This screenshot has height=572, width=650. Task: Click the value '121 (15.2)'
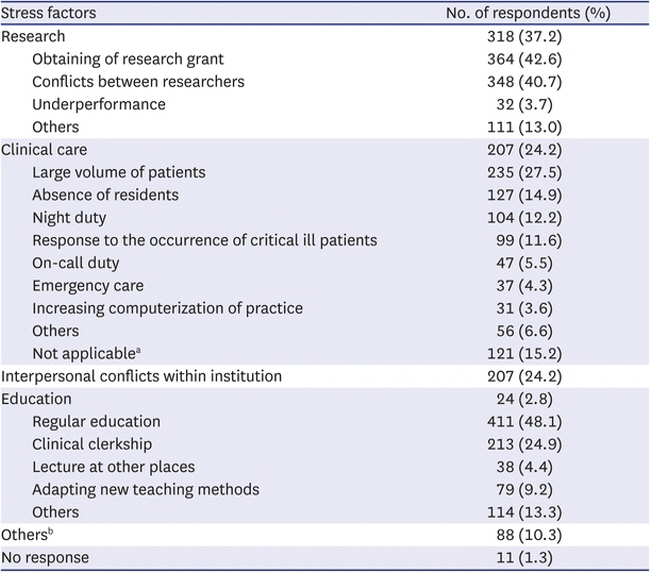(x=524, y=354)
